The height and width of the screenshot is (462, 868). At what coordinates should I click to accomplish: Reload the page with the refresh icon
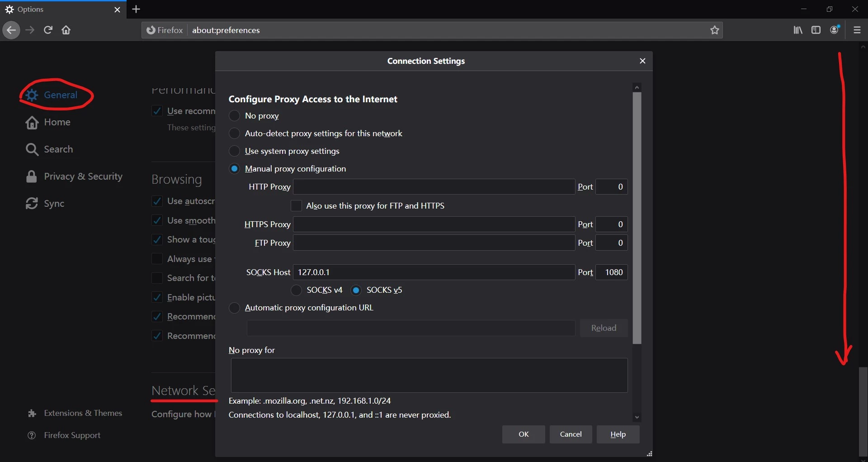pos(48,30)
